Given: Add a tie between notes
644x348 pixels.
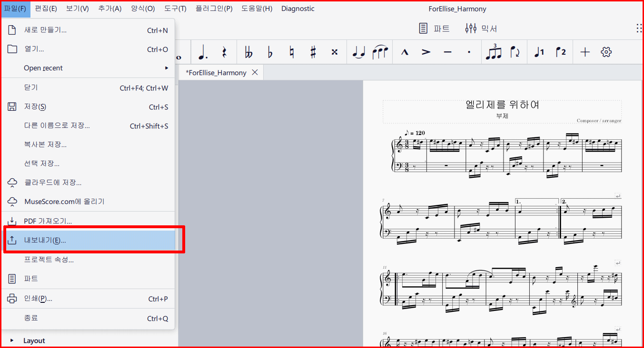Looking at the screenshot, I should 358,52.
